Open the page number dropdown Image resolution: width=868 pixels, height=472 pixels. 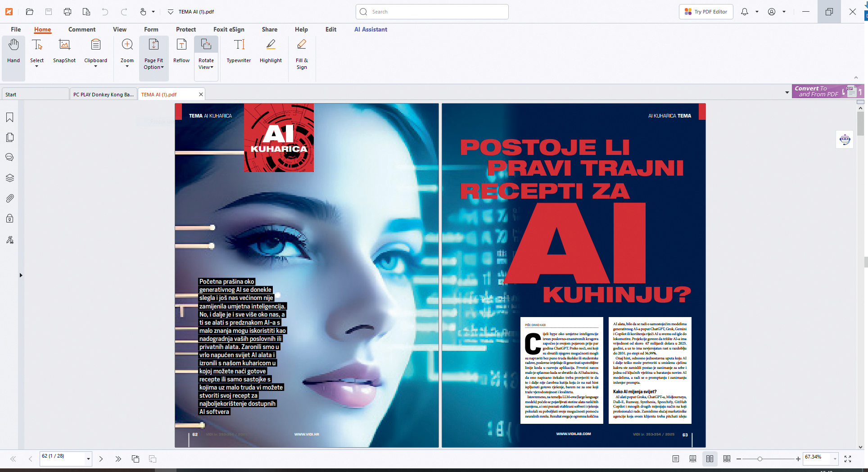[88, 459]
